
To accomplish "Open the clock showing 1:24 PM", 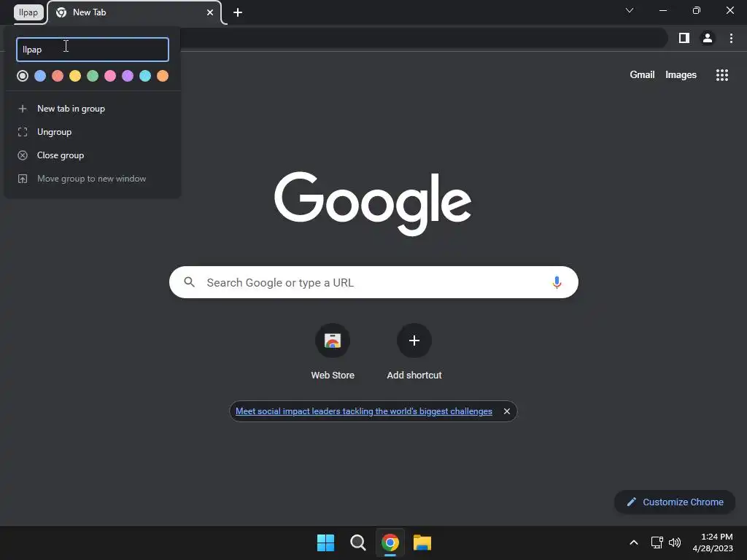I will coord(713,542).
